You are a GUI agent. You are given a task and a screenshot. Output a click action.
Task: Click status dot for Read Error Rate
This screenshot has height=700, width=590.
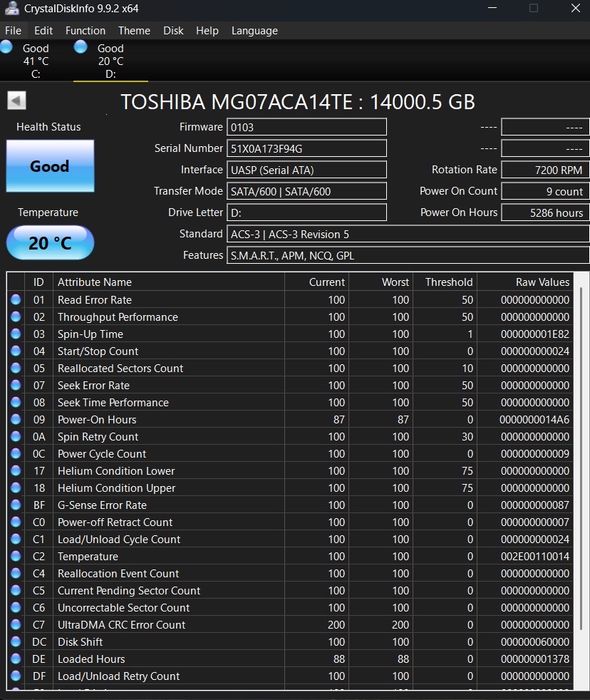(16, 300)
